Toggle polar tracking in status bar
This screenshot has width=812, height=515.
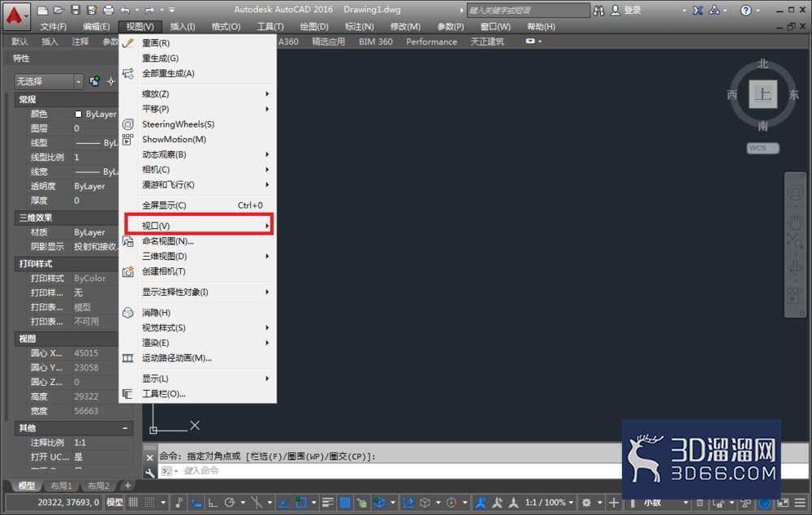230,503
